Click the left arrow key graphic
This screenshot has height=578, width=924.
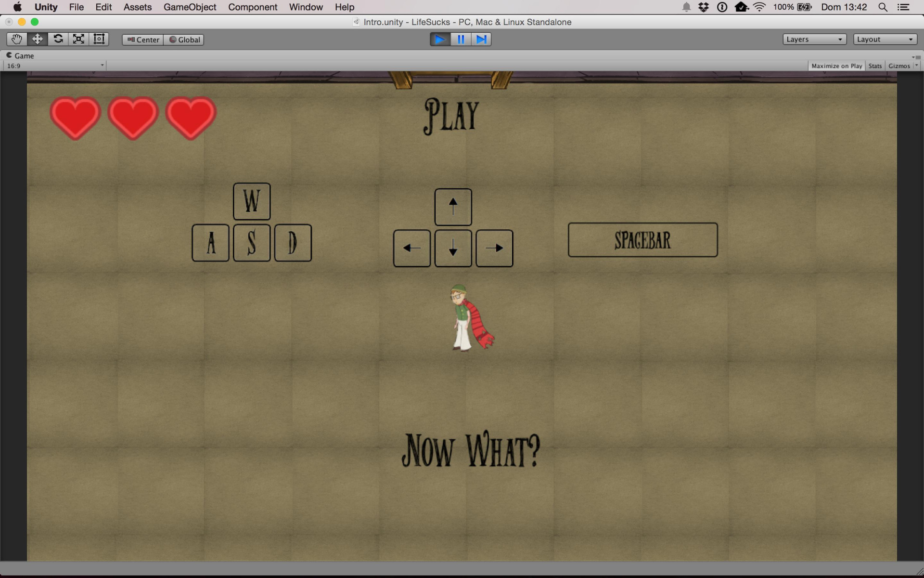(x=412, y=248)
